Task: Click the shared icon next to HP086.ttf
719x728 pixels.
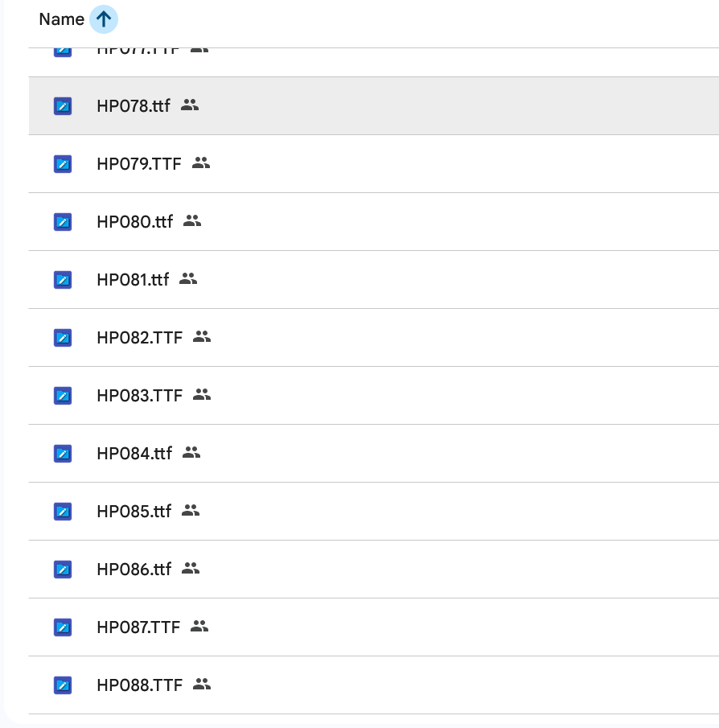Action: click(x=191, y=569)
